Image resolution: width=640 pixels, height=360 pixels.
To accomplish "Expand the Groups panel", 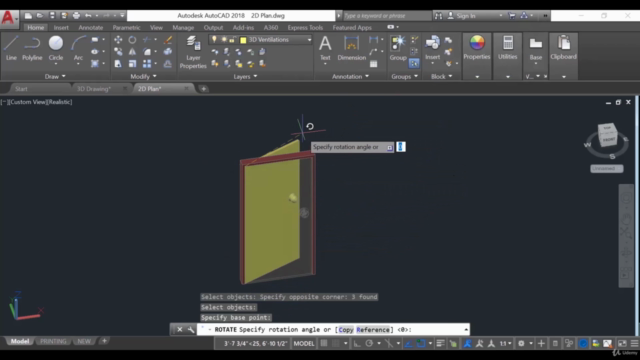I will (x=404, y=76).
